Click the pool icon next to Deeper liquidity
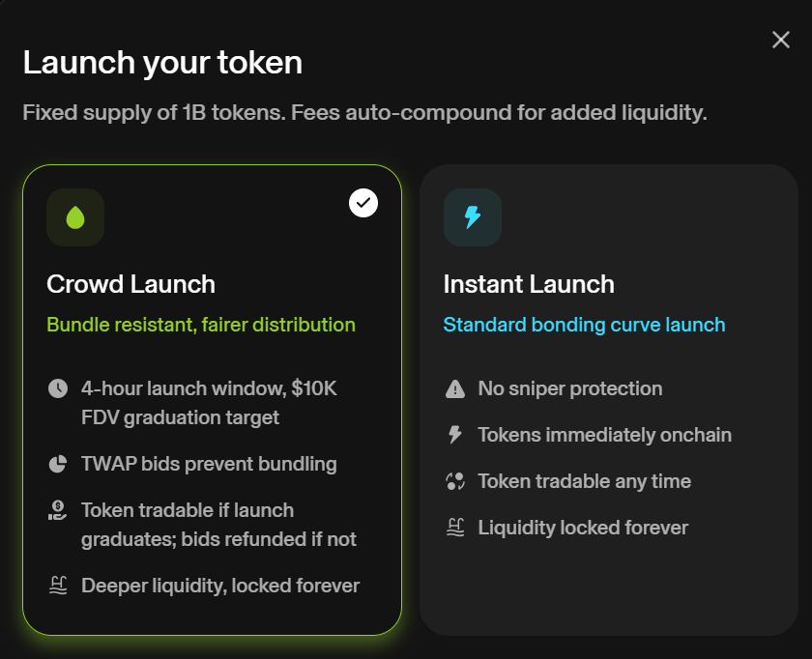This screenshot has height=659, width=812. [58, 586]
